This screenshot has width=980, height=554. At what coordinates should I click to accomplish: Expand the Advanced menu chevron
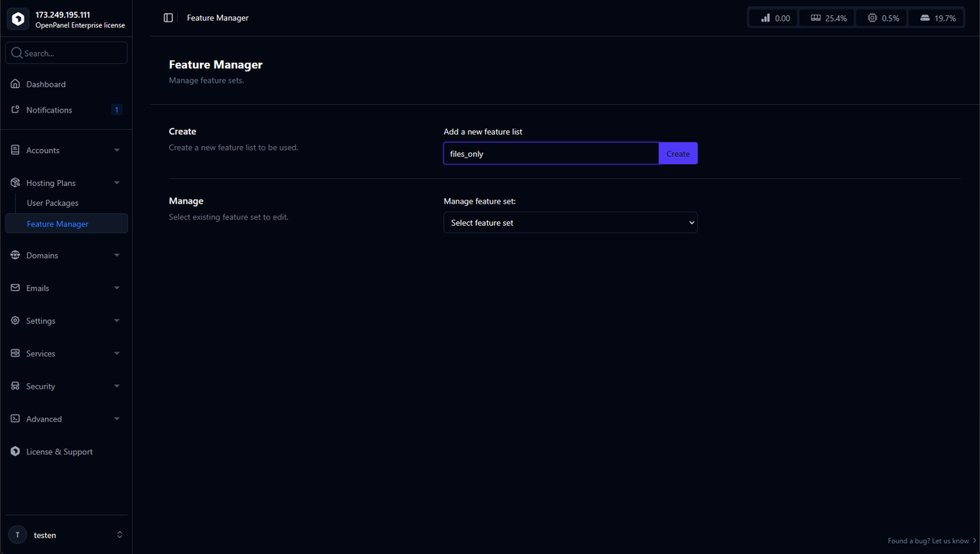point(117,419)
